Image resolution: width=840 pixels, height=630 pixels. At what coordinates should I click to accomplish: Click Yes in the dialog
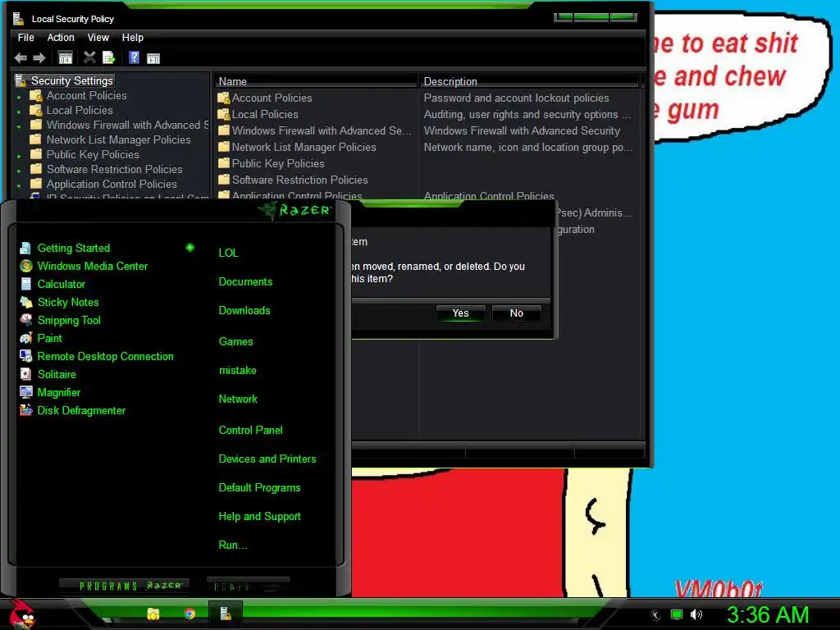click(460, 313)
